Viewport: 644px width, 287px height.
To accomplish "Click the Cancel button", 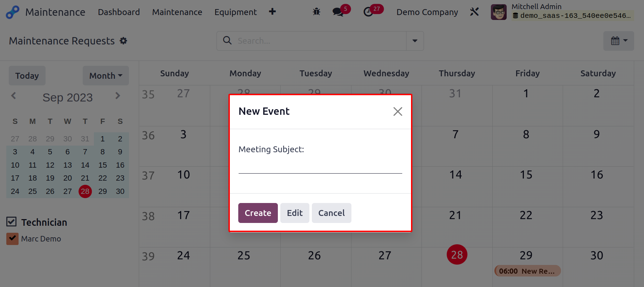I will [331, 213].
